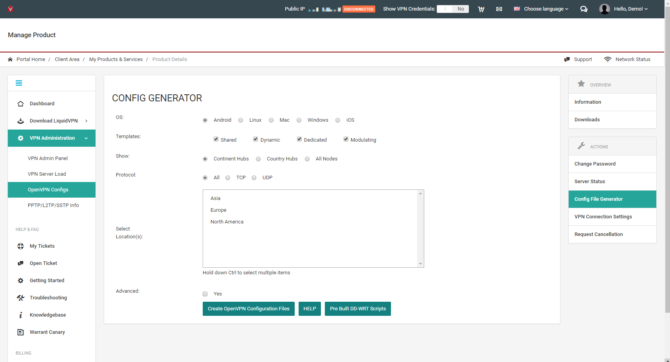Choose the UDP protocol radio button

pyautogui.click(x=254, y=178)
